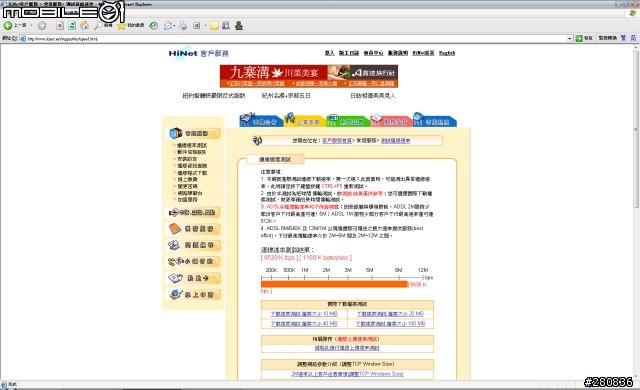
Task: Expand the address bar URL dropdown
Action: click(x=570, y=38)
